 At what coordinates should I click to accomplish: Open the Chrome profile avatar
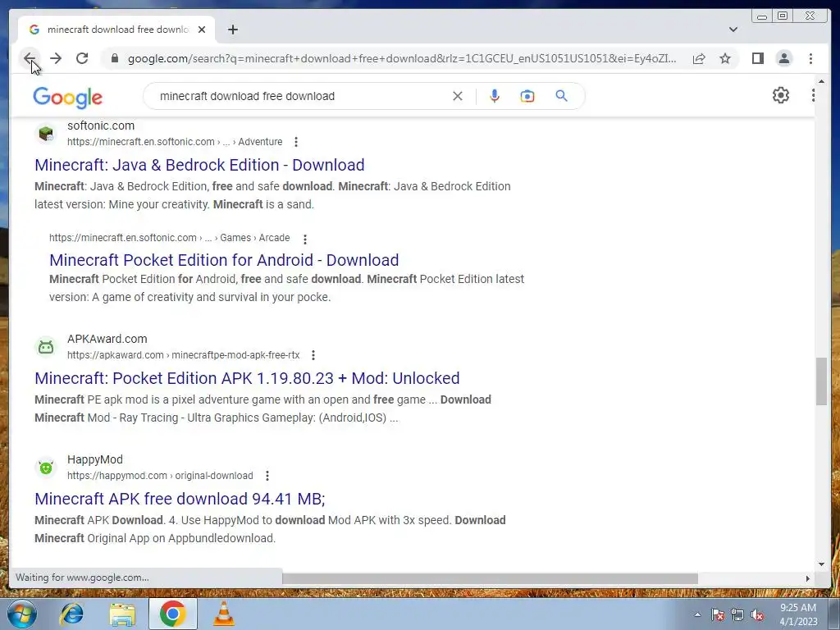[x=783, y=58]
